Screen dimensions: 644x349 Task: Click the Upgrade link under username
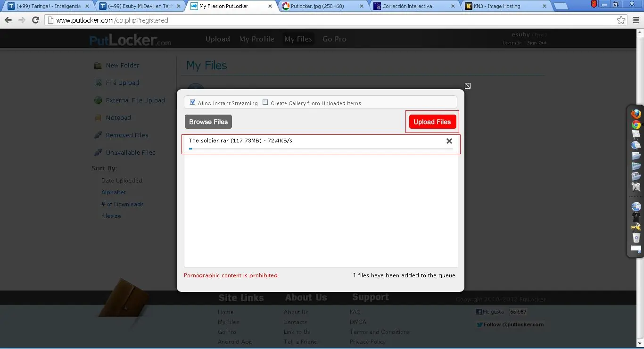click(512, 43)
